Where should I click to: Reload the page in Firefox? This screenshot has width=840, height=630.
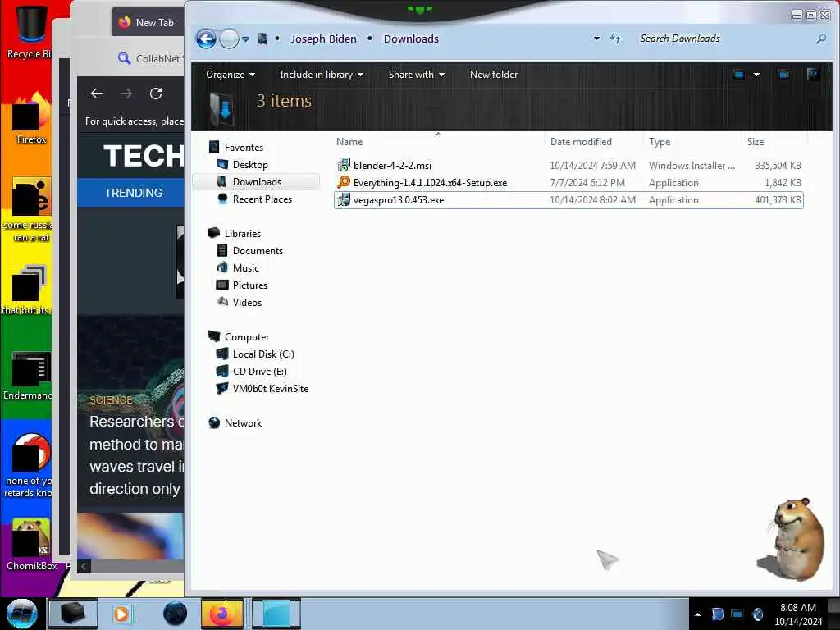point(156,94)
